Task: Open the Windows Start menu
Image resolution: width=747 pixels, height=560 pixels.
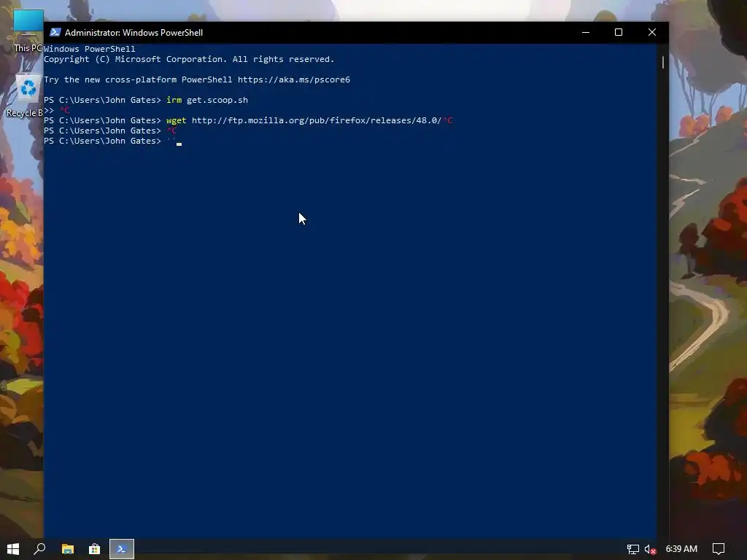Action: (x=13, y=549)
